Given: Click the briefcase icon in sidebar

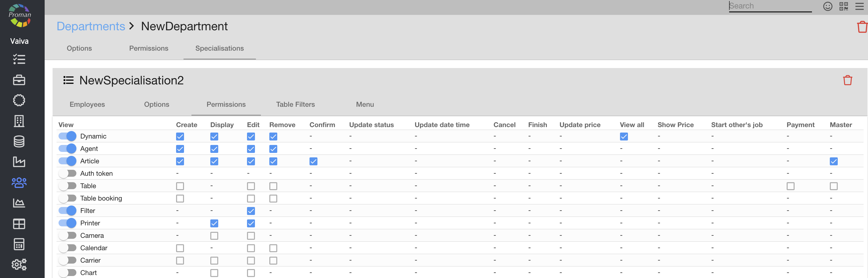Looking at the screenshot, I should 19,80.
